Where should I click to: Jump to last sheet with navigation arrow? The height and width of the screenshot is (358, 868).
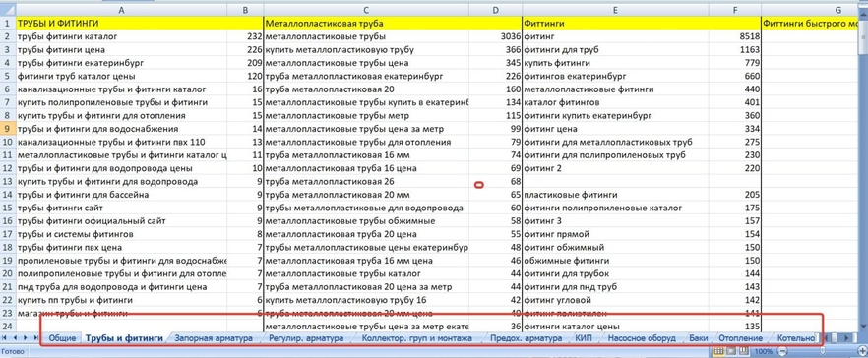pos(36,337)
